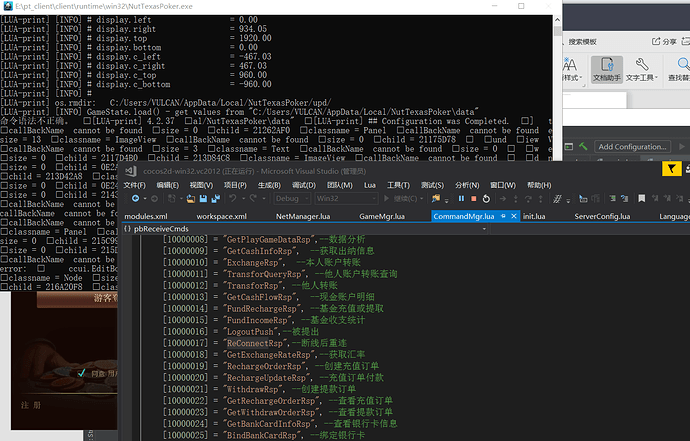Image resolution: width=690 pixels, height=441 pixels.
Task: Navigate backward in Visual Studio
Action: coord(136,198)
